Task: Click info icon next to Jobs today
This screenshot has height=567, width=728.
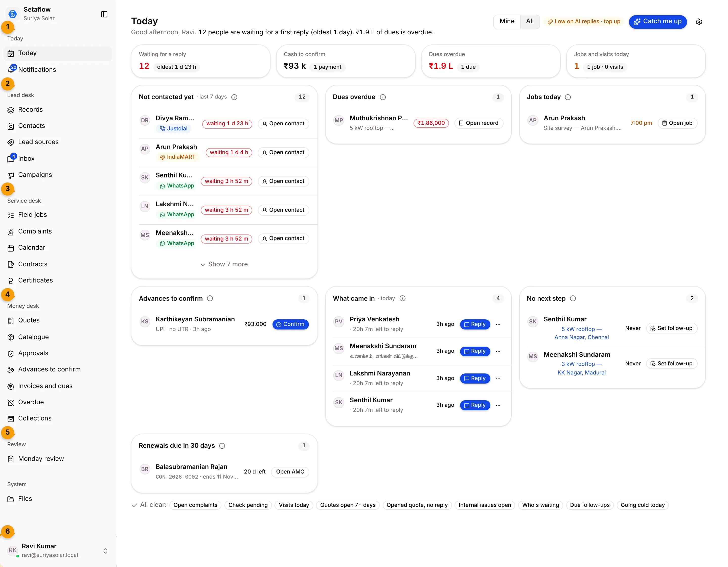Action: (x=568, y=97)
